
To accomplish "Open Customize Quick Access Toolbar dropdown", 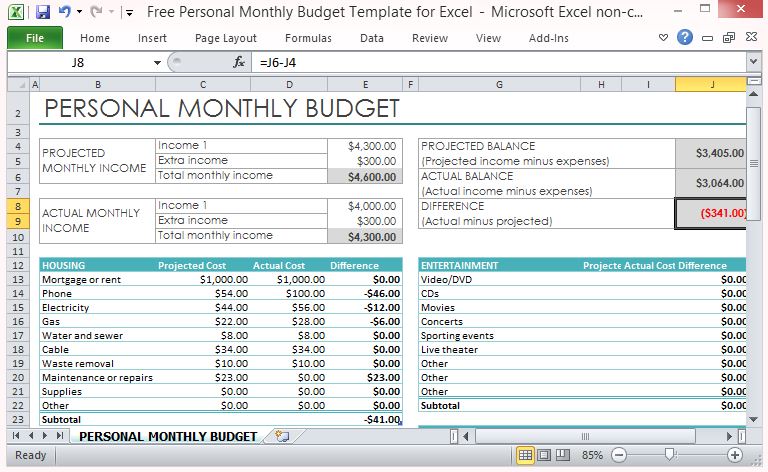I will [128, 13].
